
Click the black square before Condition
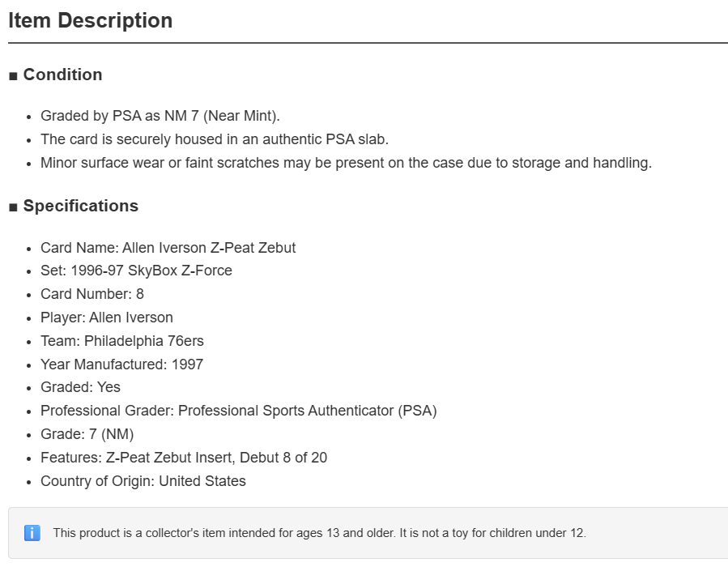click(x=13, y=75)
